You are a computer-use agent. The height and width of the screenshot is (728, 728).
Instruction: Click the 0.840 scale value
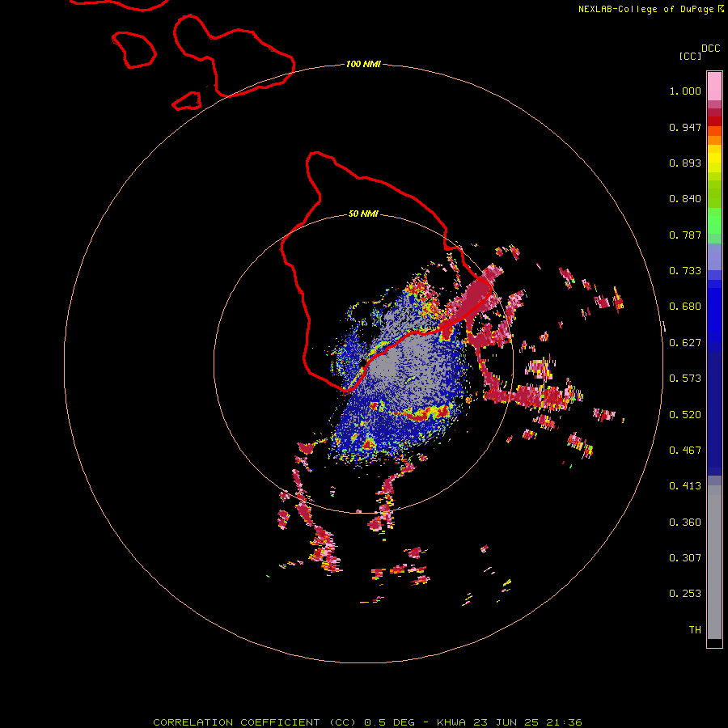click(685, 199)
